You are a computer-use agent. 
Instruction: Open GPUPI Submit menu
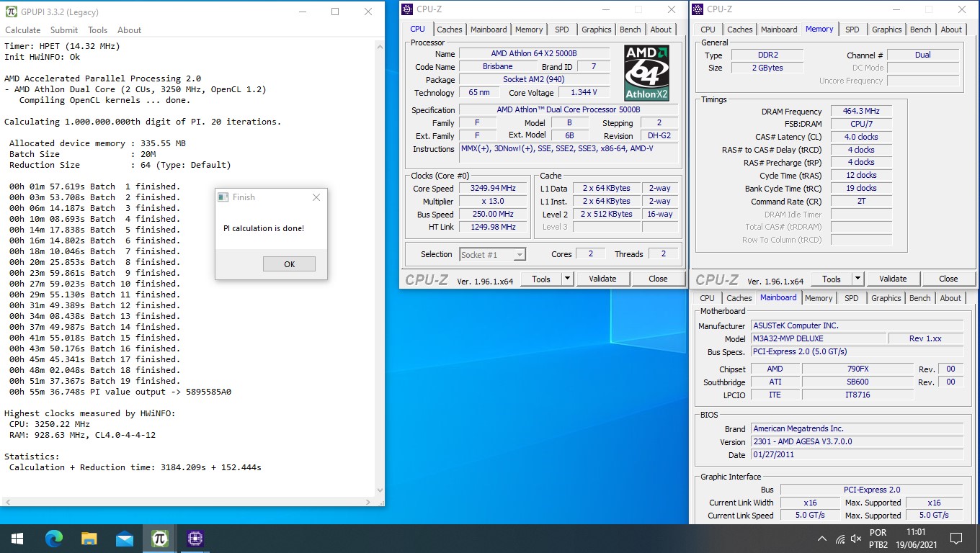click(x=64, y=30)
